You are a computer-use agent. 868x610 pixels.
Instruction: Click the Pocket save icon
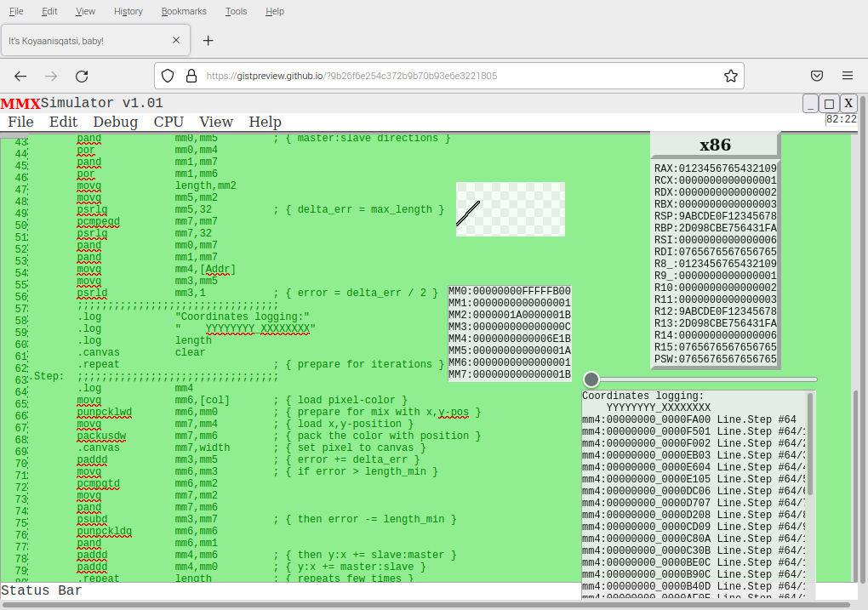(816, 76)
